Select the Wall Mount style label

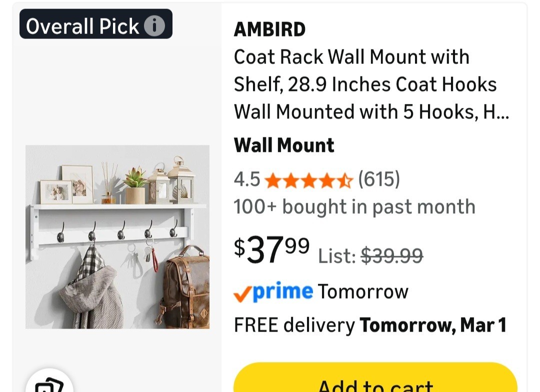(283, 145)
